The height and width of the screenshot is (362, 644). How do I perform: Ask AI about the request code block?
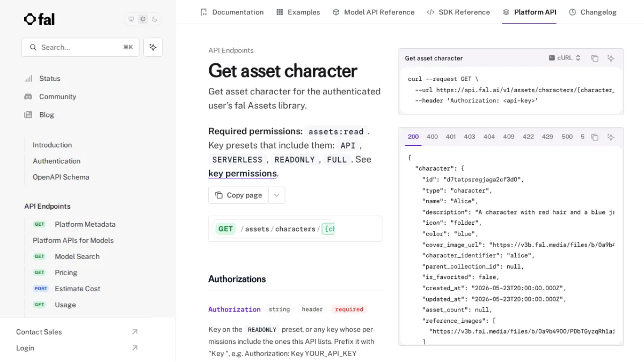pos(611,58)
